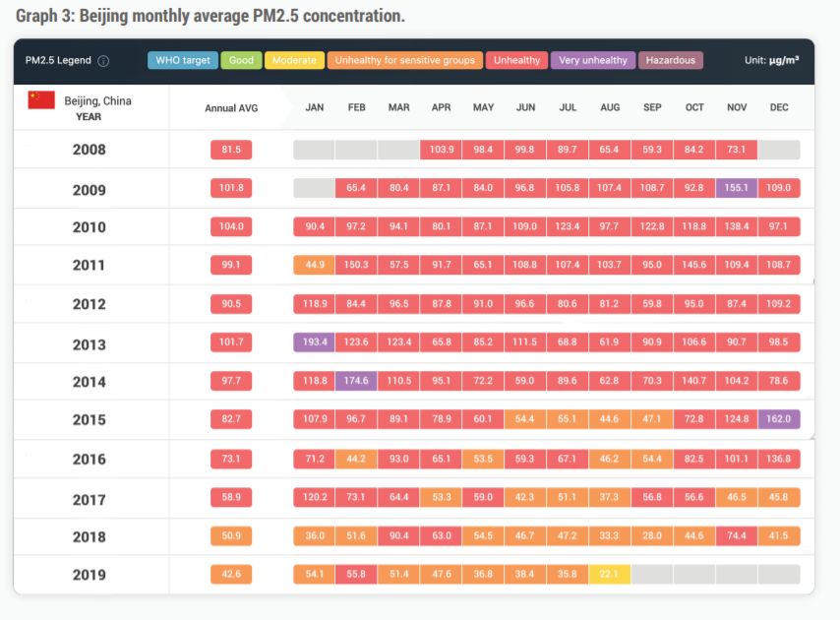Image resolution: width=840 pixels, height=620 pixels.
Task: Click the 2010 July value 123.4
Action: pyautogui.click(x=568, y=226)
